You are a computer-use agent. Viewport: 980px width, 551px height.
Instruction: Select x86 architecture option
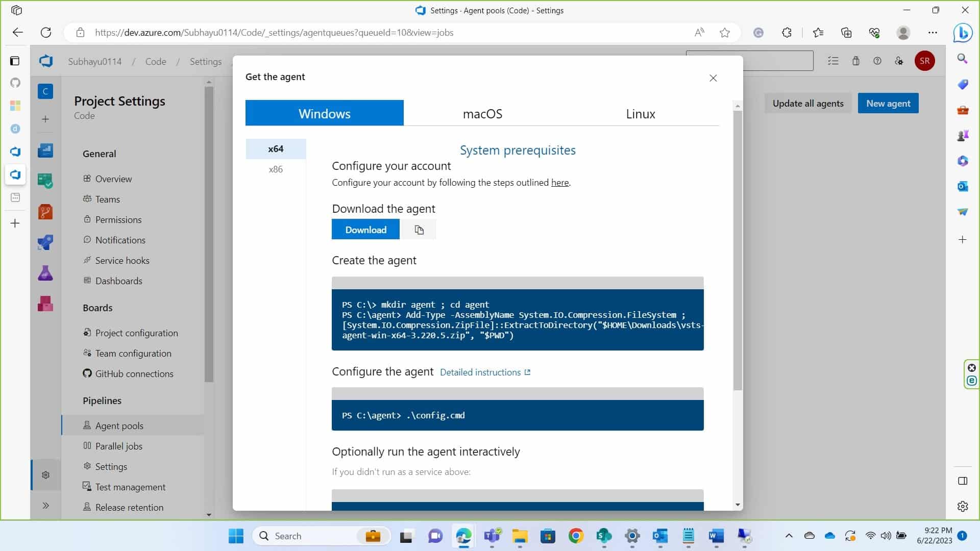pos(276,169)
